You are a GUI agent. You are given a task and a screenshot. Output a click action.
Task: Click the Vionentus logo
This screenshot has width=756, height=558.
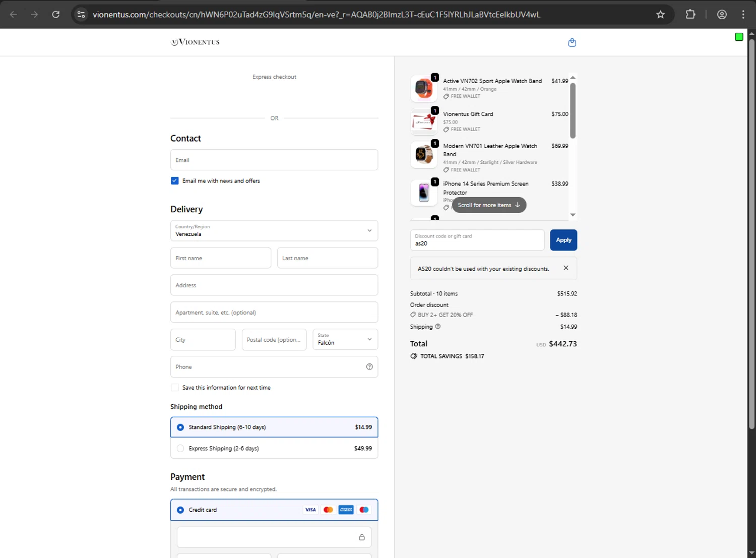[x=195, y=42]
